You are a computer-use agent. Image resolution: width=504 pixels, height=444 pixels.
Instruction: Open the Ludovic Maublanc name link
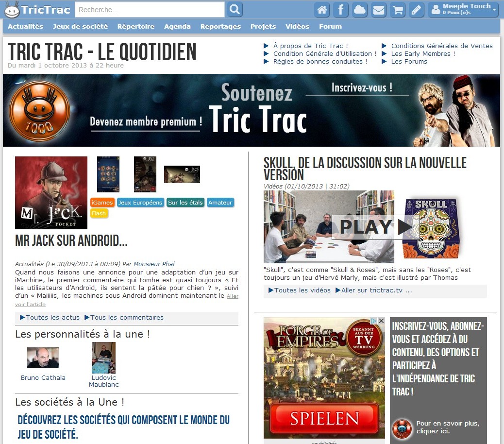click(103, 381)
